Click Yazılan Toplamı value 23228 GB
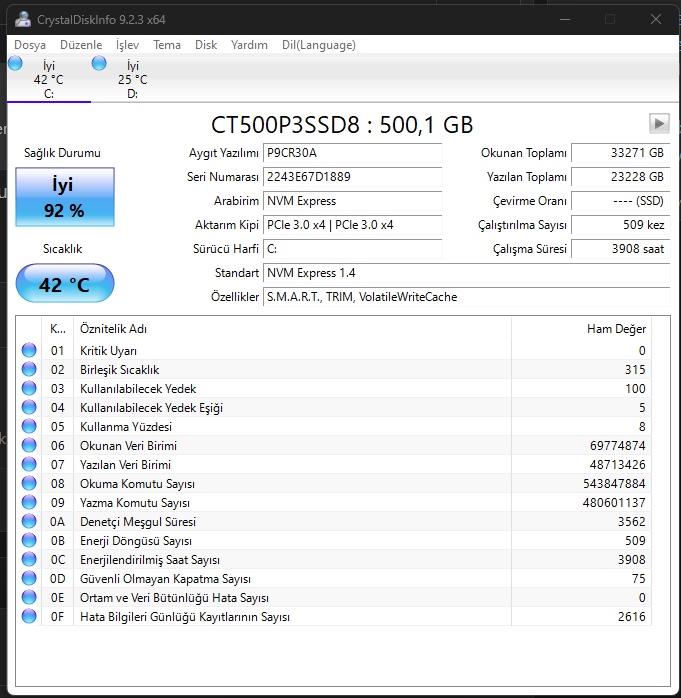 click(620, 177)
